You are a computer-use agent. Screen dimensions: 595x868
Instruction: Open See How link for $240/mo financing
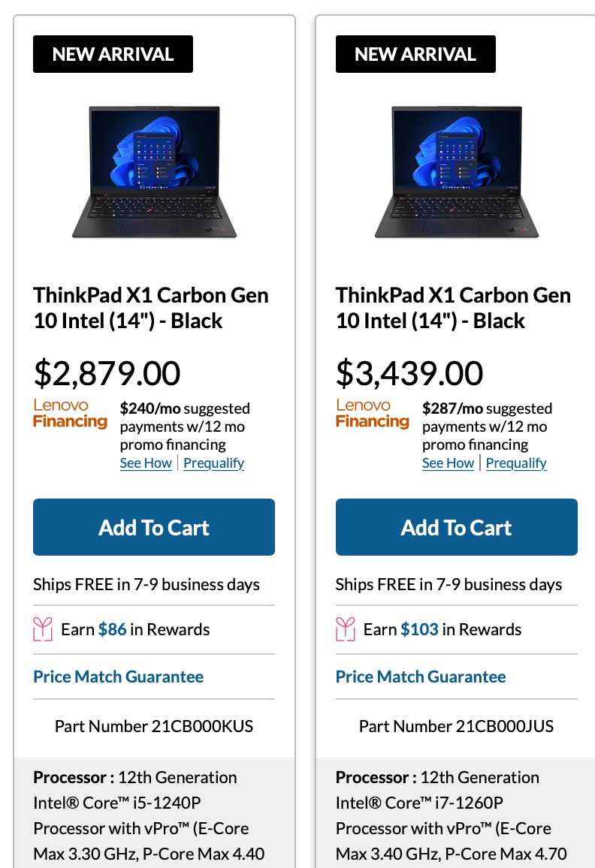146,463
